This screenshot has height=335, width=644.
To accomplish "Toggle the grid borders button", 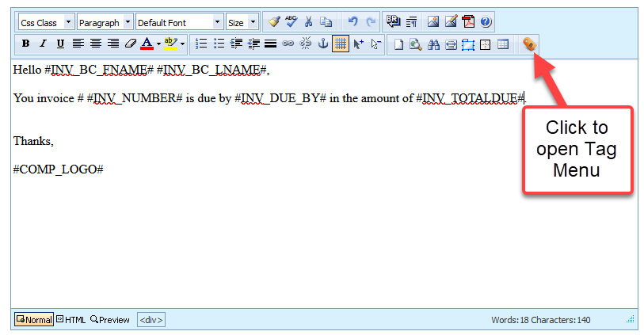I will (x=340, y=44).
